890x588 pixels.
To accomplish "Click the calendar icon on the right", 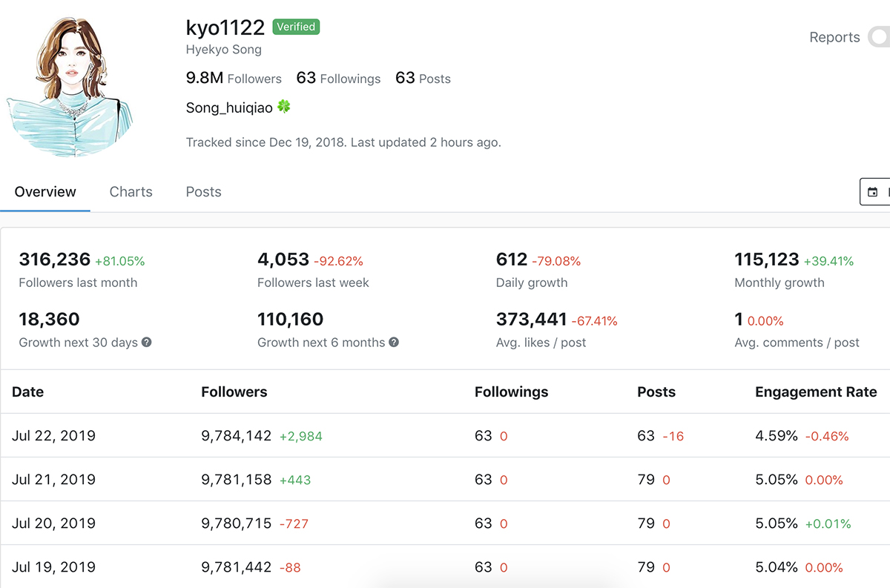I will (x=873, y=192).
